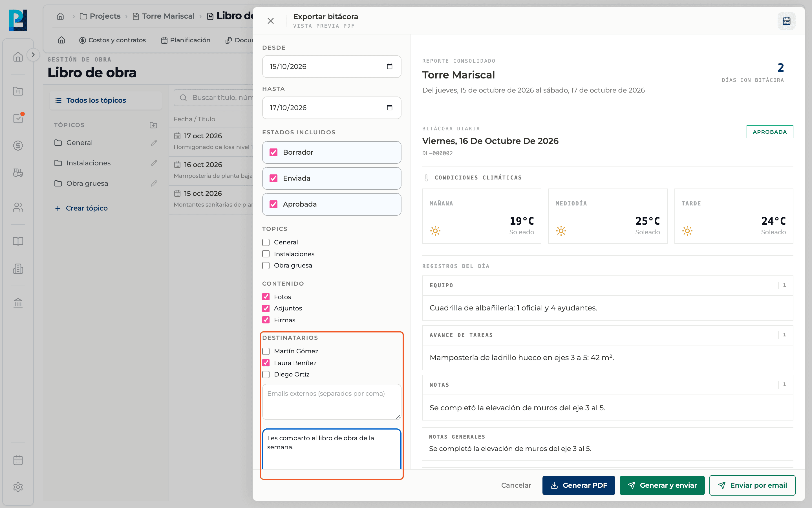
Task: Open calendar icon in export header
Action: 786,21
